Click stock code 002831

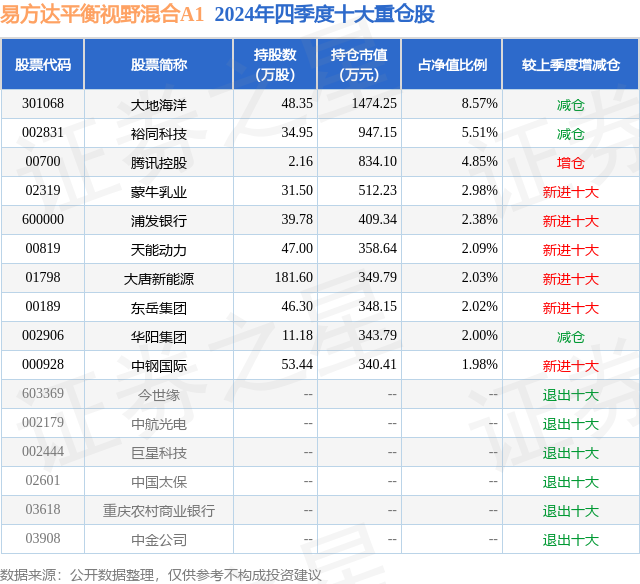tap(43, 133)
